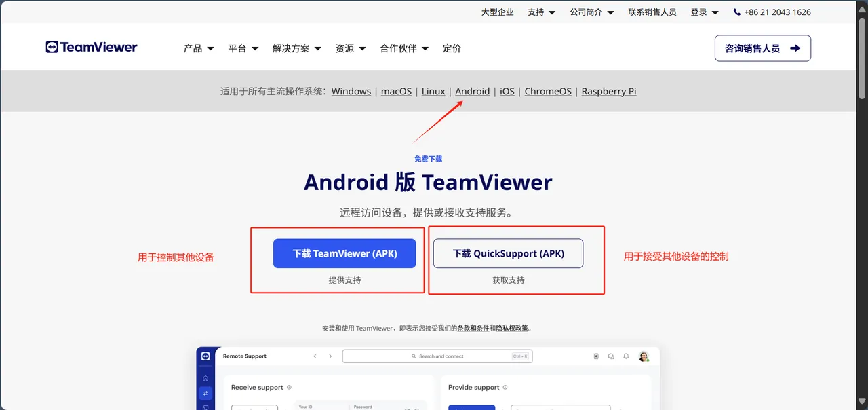Screen dimensions: 868x410
Task: Click the phone icon beside +86 number
Action: click(x=737, y=12)
